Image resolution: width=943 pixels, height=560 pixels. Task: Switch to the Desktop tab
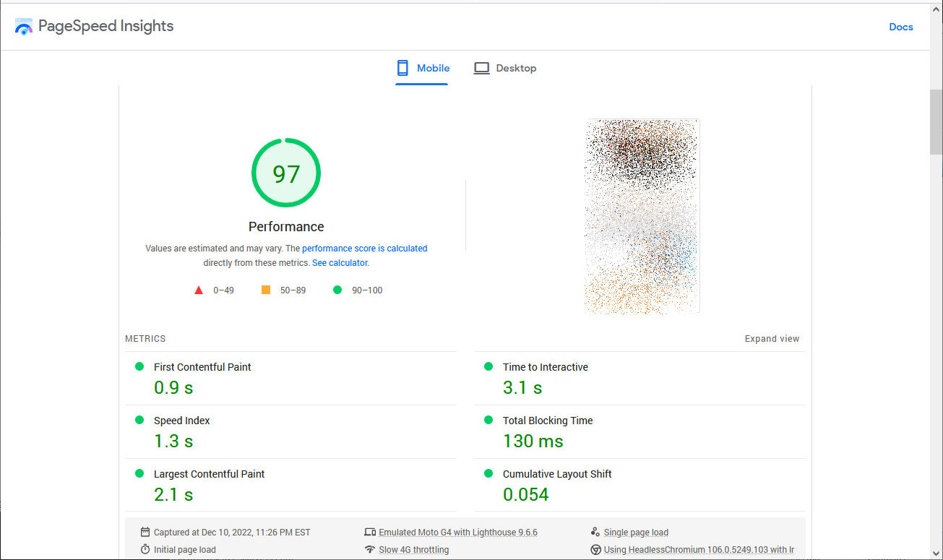[x=505, y=68]
